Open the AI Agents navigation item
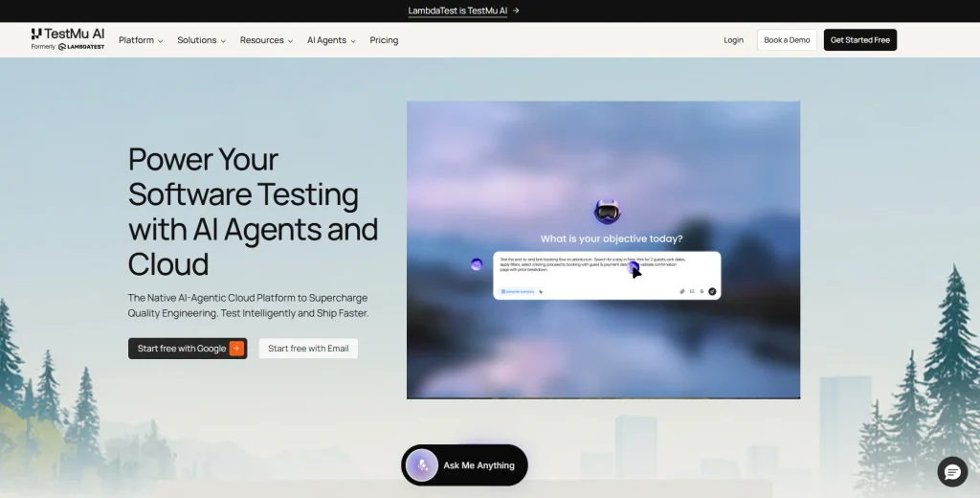This screenshot has height=498, width=980. (331, 40)
